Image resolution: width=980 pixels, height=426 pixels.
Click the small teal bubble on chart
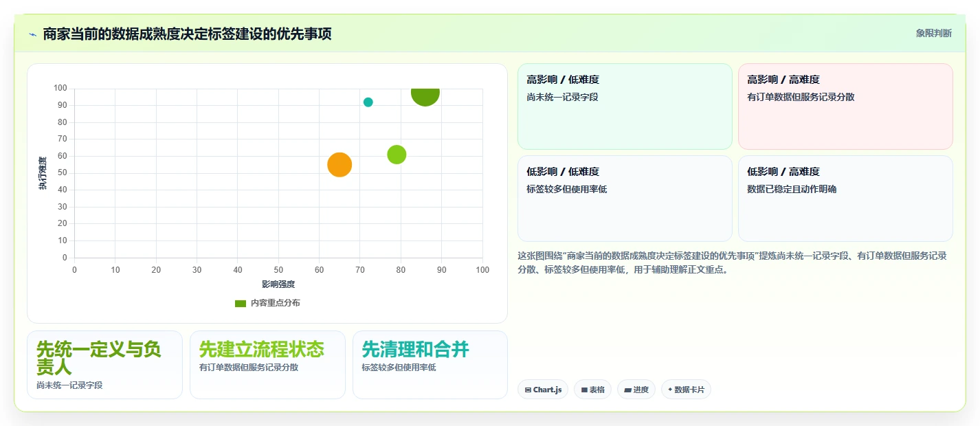click(x=368, y=102)
